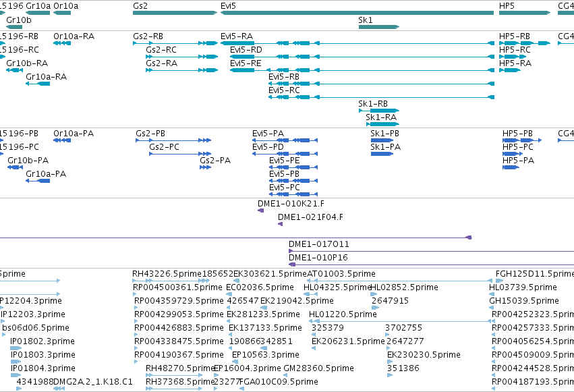Select the HL01220.5prime EST label

click(x=343, y=315)
